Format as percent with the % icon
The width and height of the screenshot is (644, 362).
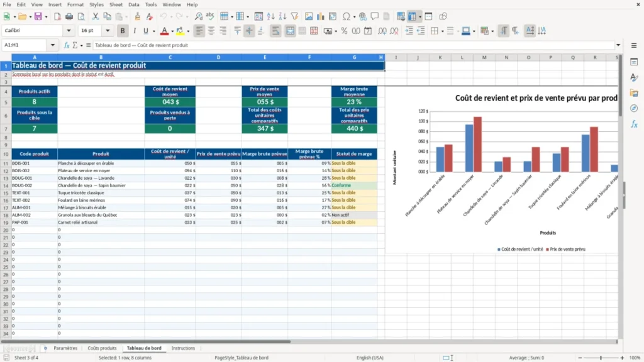pyautogui.click(x=344, y=31)
